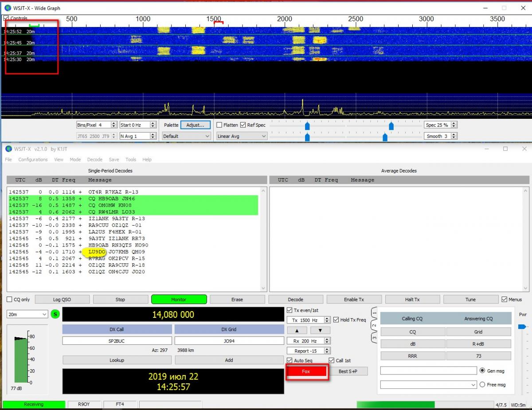
Task: Open the Decode menu in the menu bar
Action: point(94,160)
